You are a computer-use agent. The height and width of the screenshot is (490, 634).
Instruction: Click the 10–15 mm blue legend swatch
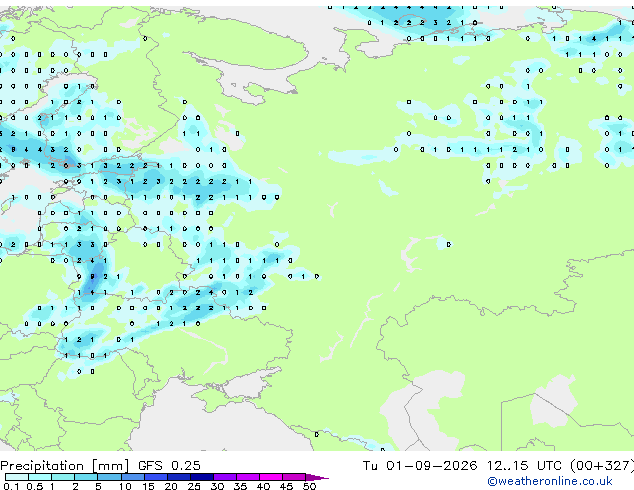(132, 477)
